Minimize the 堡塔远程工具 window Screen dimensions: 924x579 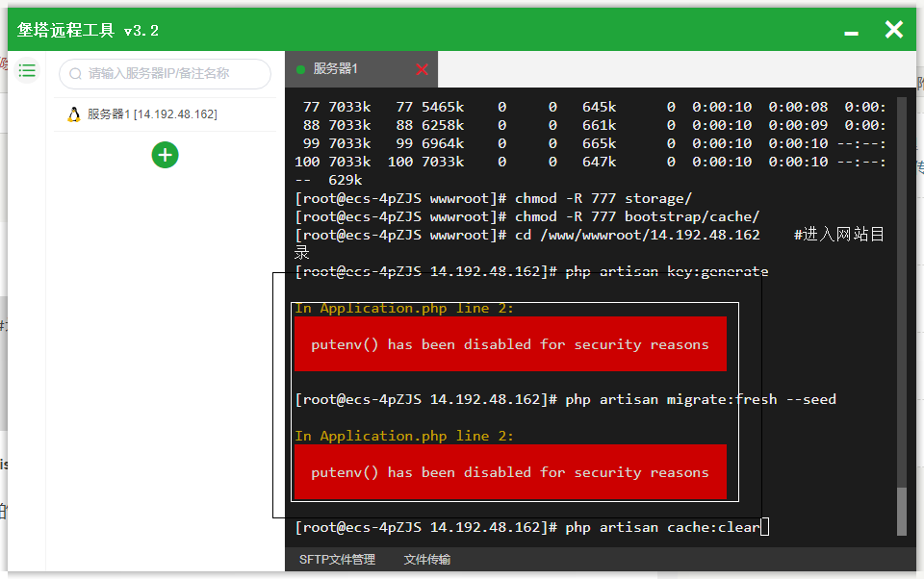click(x=851, y=34)
